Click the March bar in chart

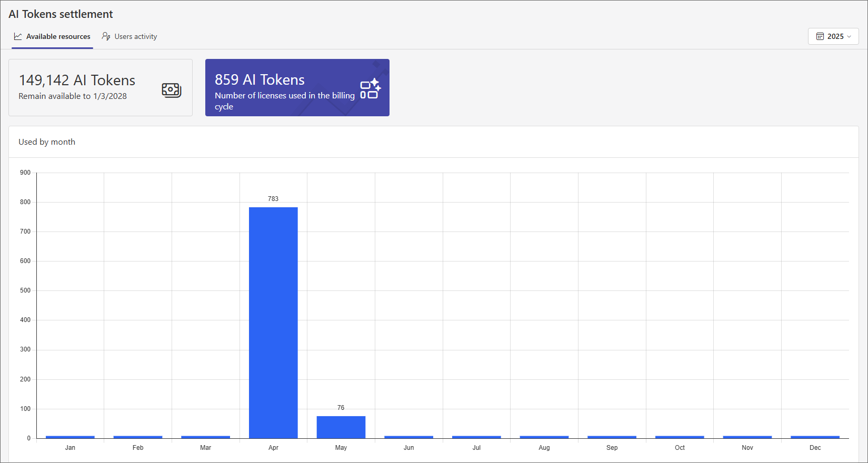tap(206, 437)
